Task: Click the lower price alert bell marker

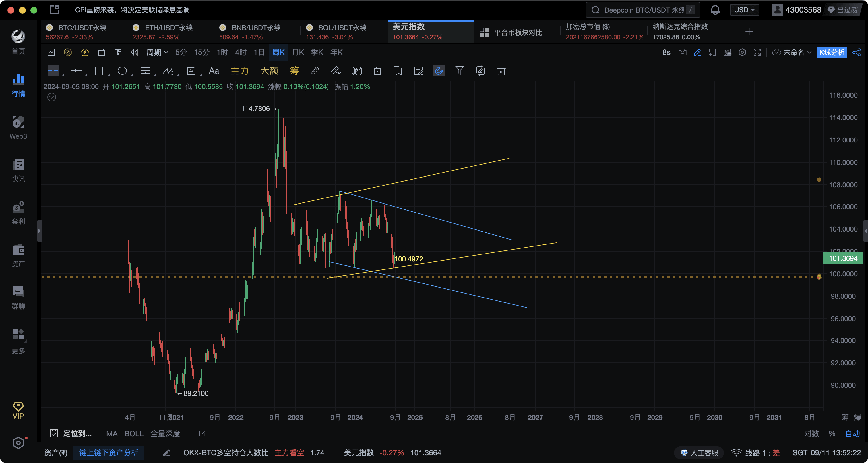Action: click(x=819, y=277)
